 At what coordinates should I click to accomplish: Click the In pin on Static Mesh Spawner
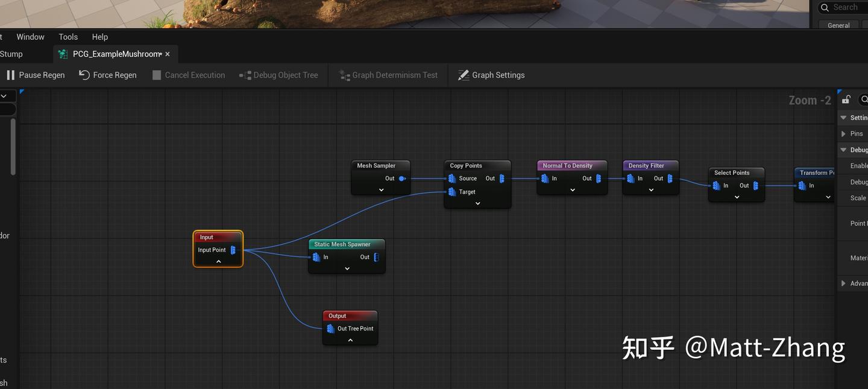[316, 257]
